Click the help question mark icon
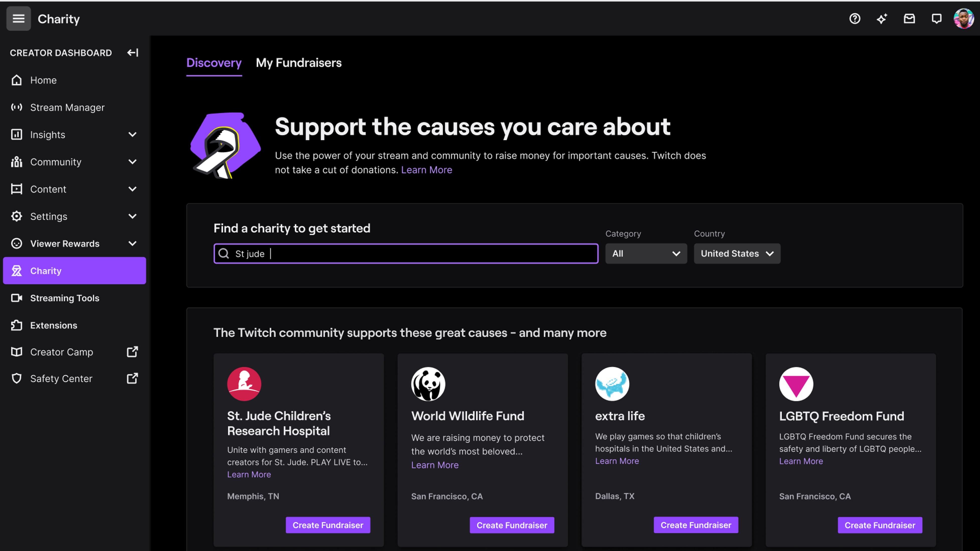The height and width of the screenshot is (551, 980). (x=854, y=19)
